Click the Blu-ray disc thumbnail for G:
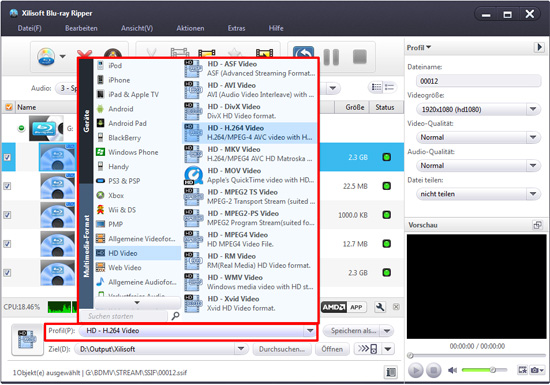The width and height of the screenshot is (550, 385). pyautogui.click(x=46, y=128)
